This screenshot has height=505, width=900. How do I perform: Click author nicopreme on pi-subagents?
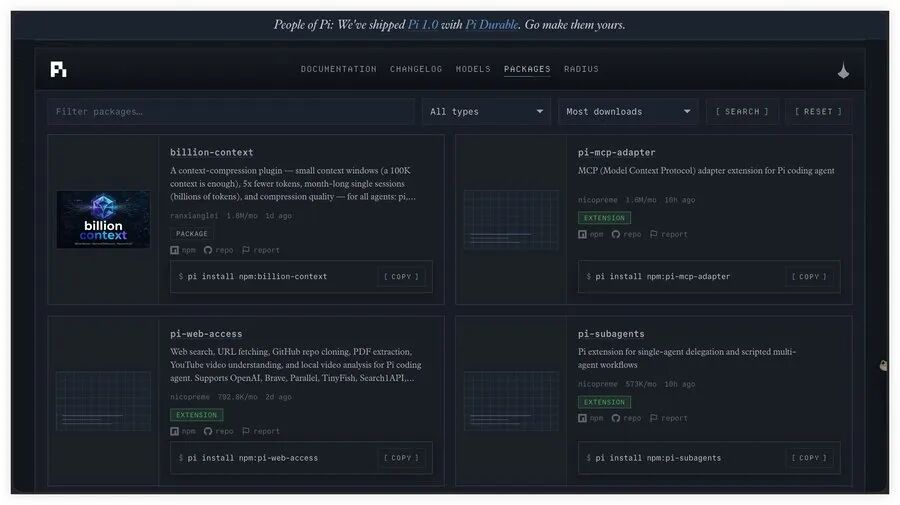coord(598,384)
